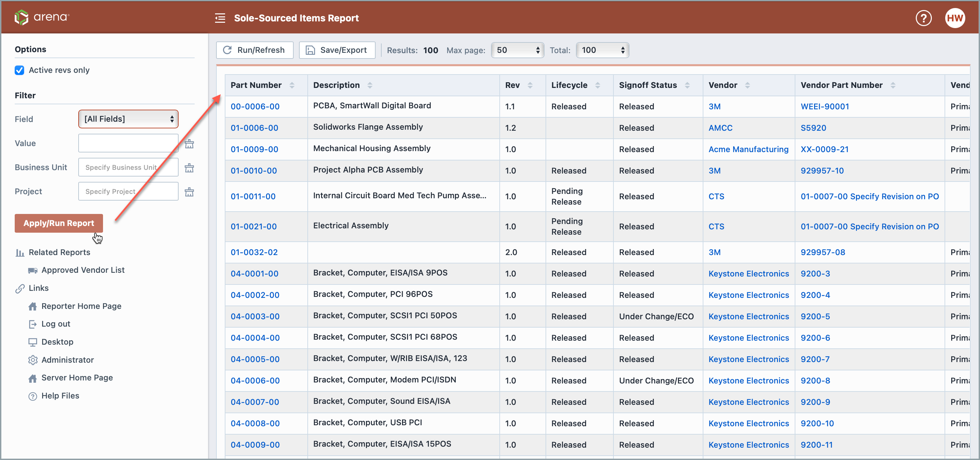Viewport: 980px width, 460px height.
Task: Click the Related Reports chart icon
Action: click(x=20, y=252)
